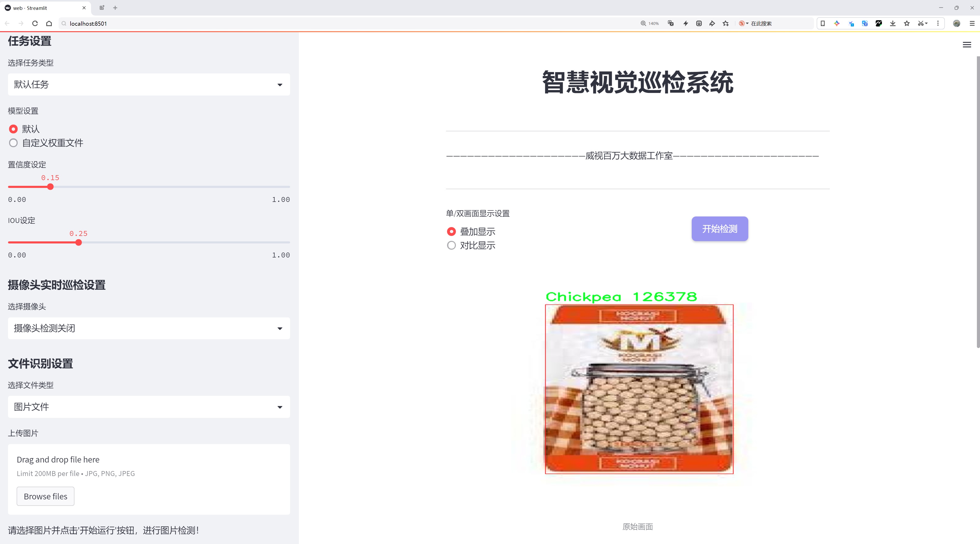
Task: Open the 默认任务 task type dropdown
Action: click(149, 84)
